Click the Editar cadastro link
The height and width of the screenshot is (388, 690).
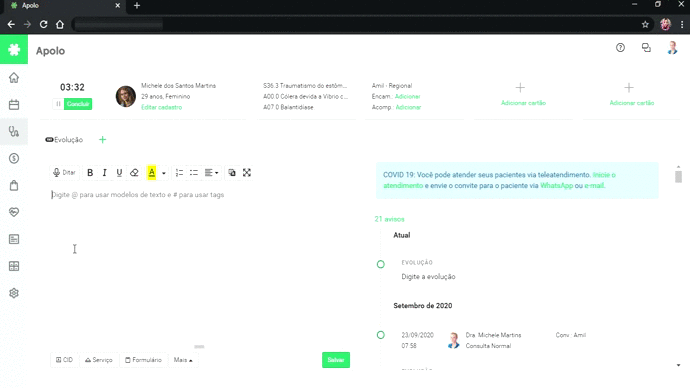(161, 107)
